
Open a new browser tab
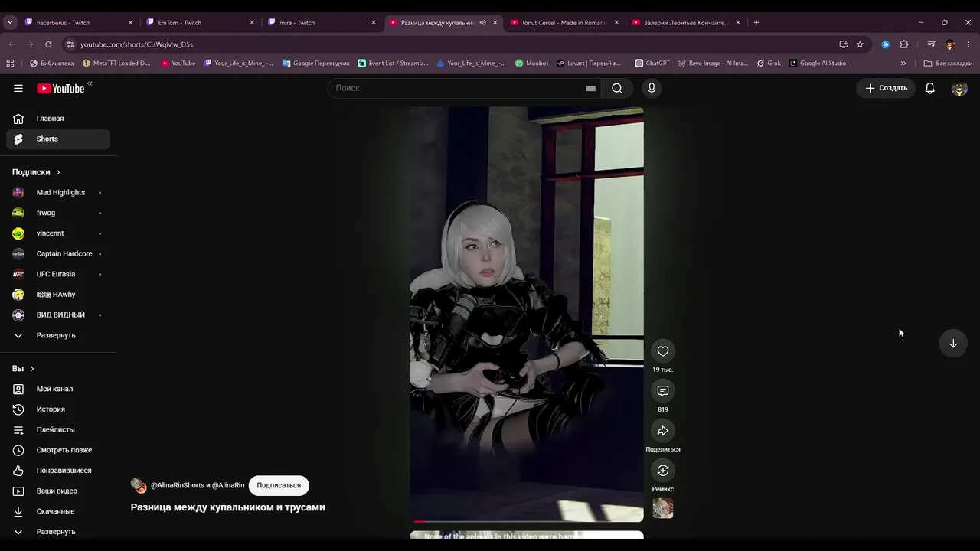point(756,23)
